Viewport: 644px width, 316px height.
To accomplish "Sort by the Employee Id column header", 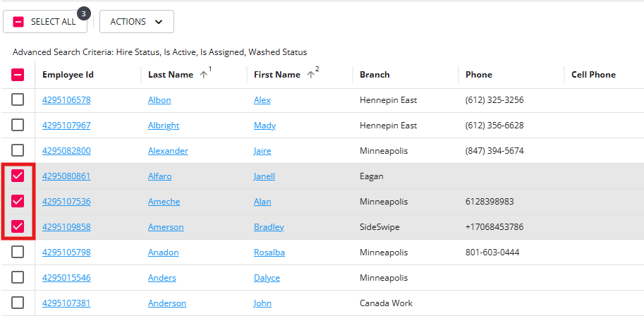I will (68, 75).
